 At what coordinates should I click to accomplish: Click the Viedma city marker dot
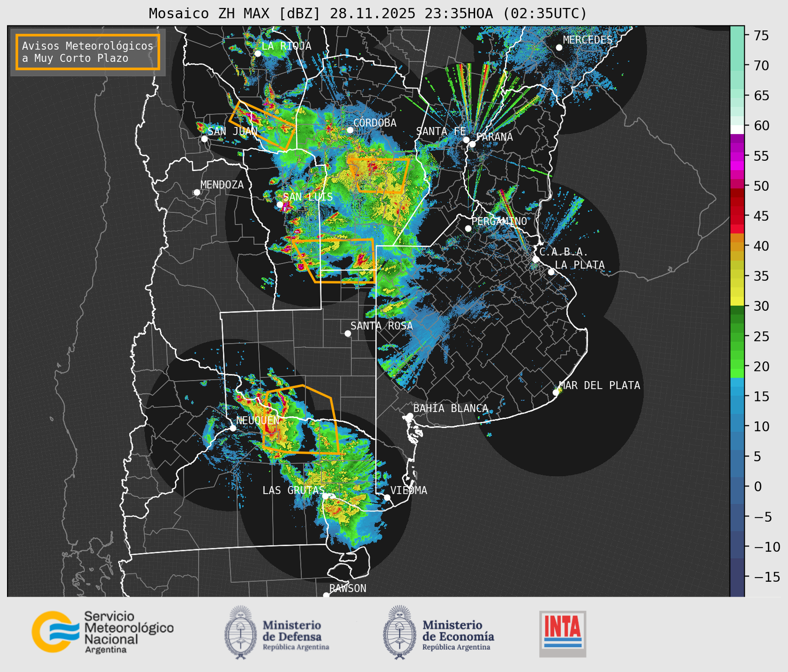click(387, 497)
